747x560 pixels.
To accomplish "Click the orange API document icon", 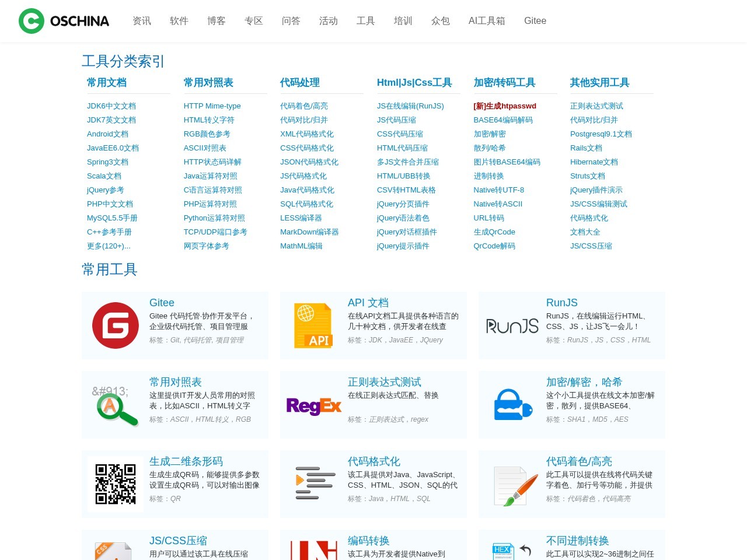I will (x=313, y=325).
